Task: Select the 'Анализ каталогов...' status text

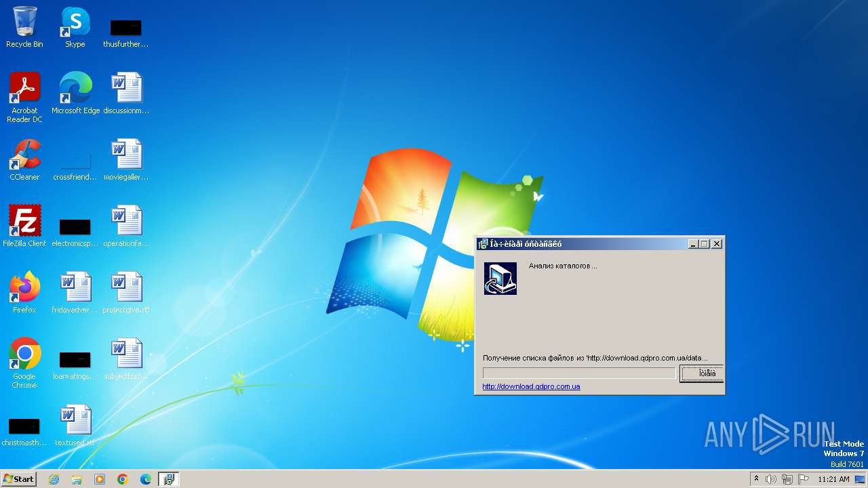Action: pos(563,266)
